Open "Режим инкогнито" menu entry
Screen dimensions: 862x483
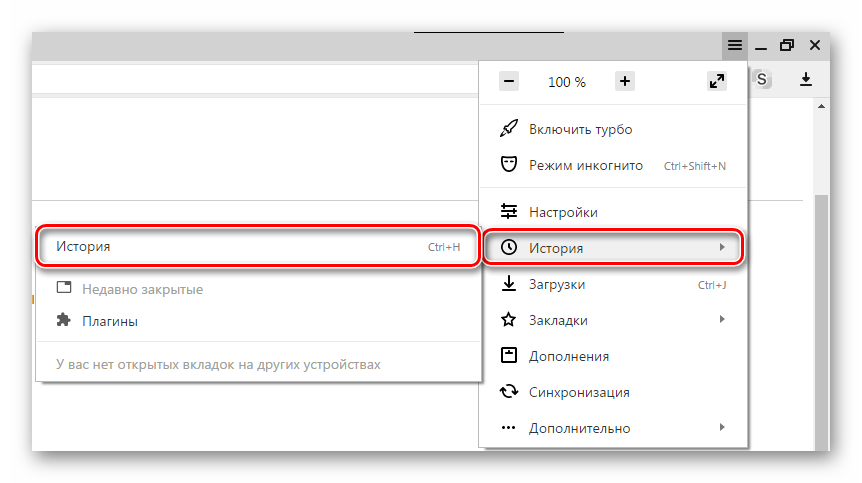click(x=613, y=165)
